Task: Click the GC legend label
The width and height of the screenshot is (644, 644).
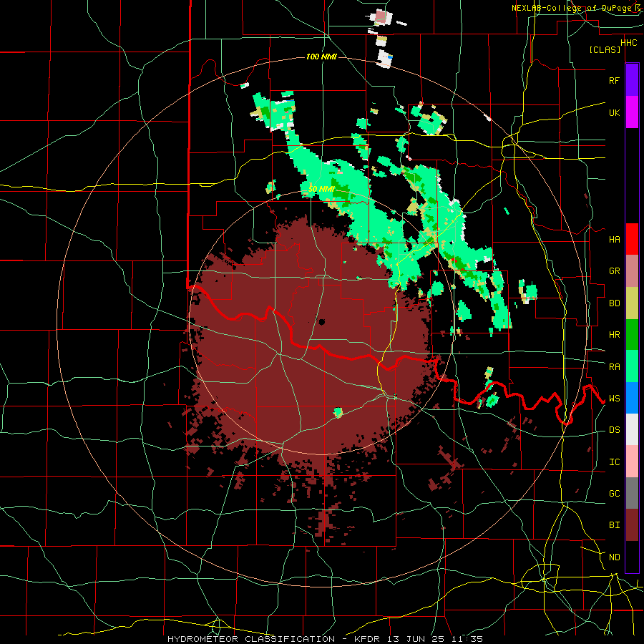Action: pos(614,494)
